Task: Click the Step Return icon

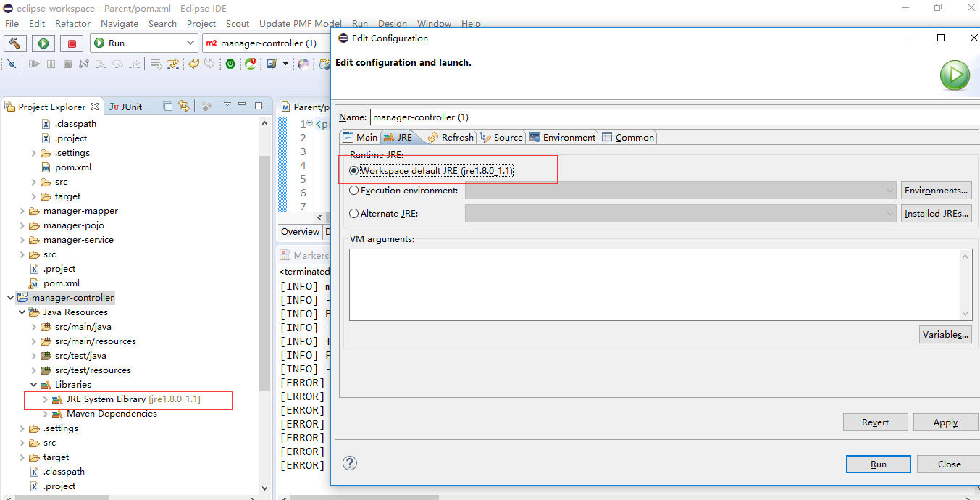Action: 134,64
